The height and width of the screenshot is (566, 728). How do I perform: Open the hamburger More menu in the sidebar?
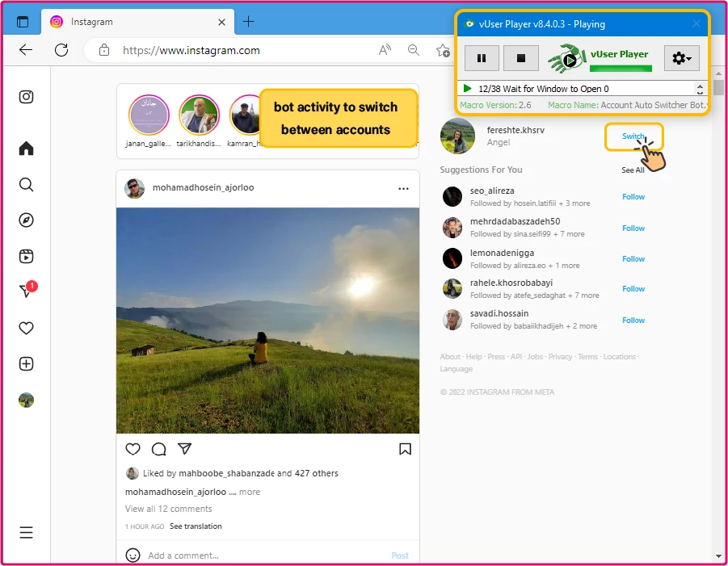[26, 532]
